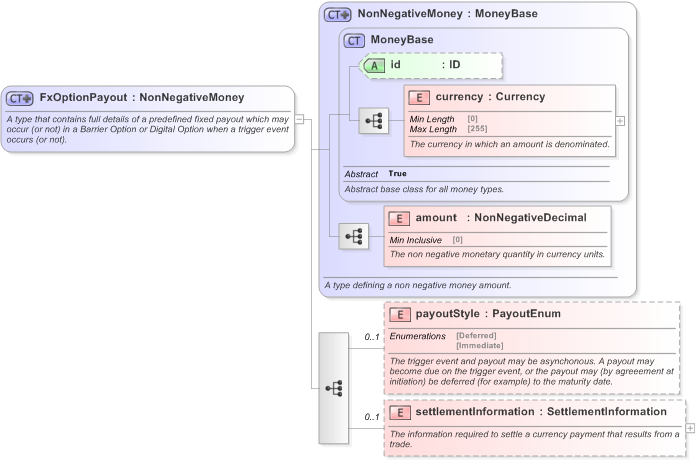Click the [Immediate] enumeration value
The image size is (695, 462).
coord(480,345)
